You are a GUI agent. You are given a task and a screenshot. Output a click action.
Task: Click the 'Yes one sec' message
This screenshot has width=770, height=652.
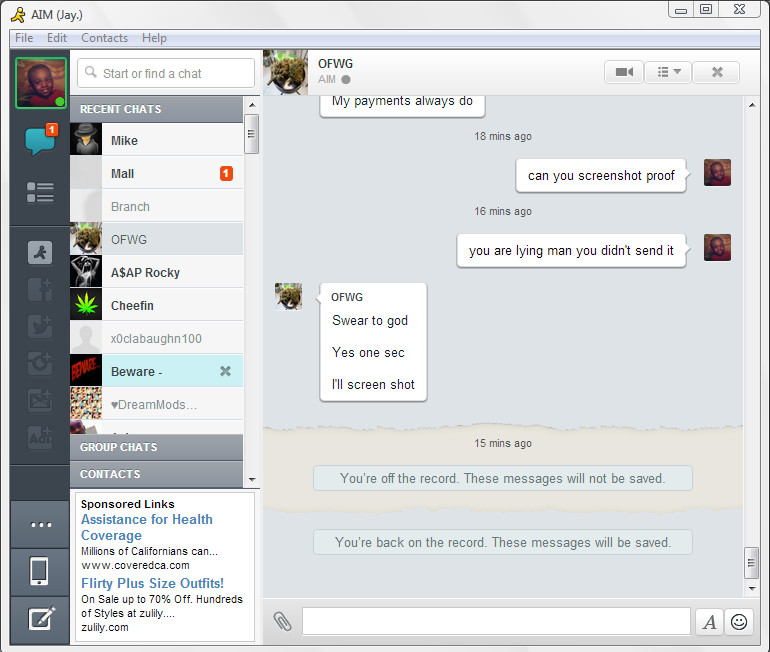pos(368,353)
